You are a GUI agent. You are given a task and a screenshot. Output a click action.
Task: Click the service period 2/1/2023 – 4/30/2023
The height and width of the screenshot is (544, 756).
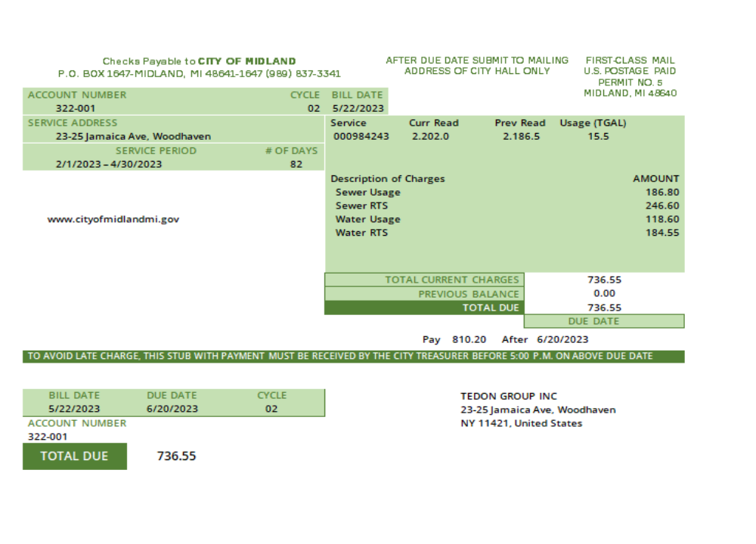click(108, 164)
